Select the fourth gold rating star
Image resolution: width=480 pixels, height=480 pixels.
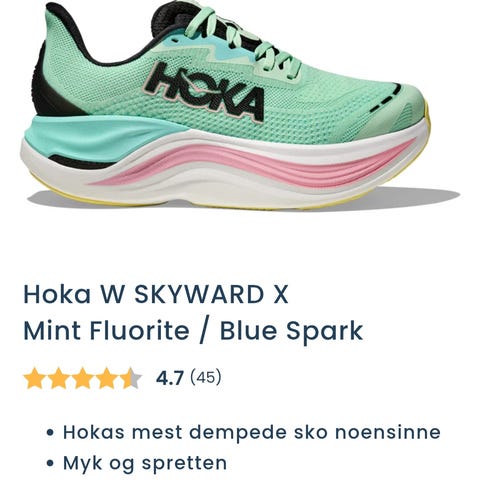pos(106,378)
